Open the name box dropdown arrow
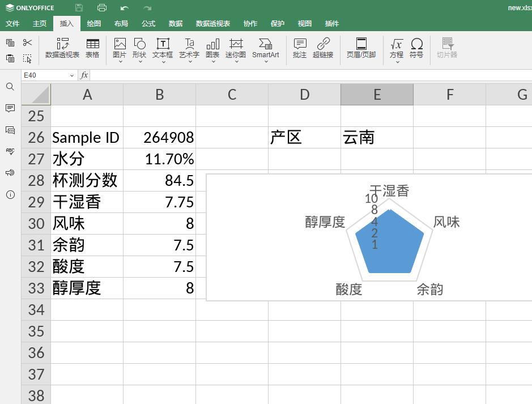This screenshot has height=404, width=532. coord(71,75)
